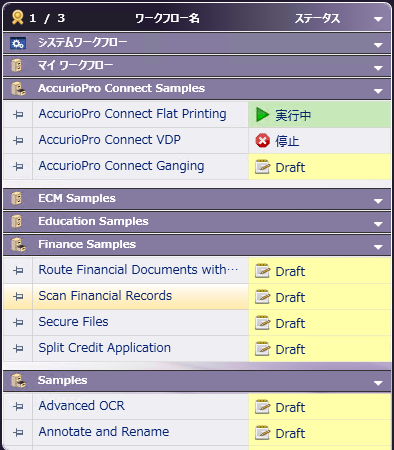Screen dimensions: 394x450
Task: Click the pin icon for AccurioPro Connect VDP
Action: pyautogui.click(x=18, y=141)
